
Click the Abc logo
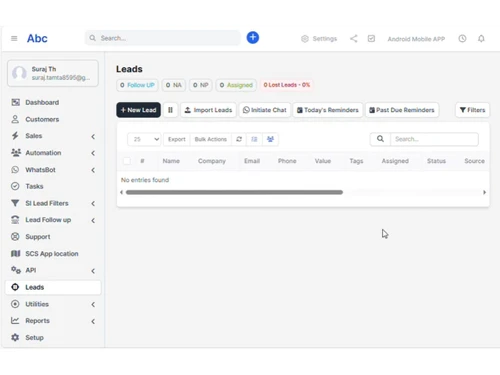(37, 38)
